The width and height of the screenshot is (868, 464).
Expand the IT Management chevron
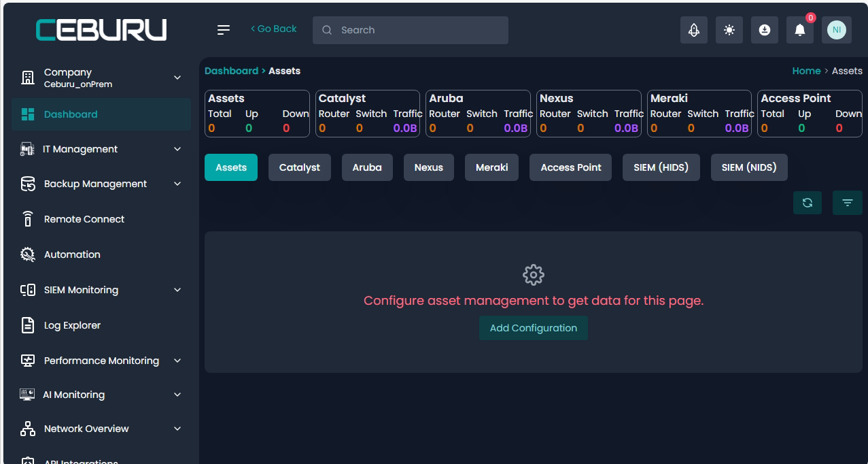177,149
